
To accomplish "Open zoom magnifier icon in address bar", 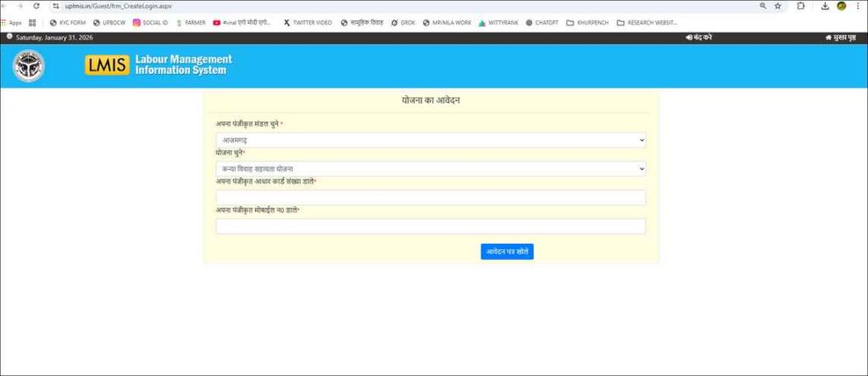I will 764,6.
